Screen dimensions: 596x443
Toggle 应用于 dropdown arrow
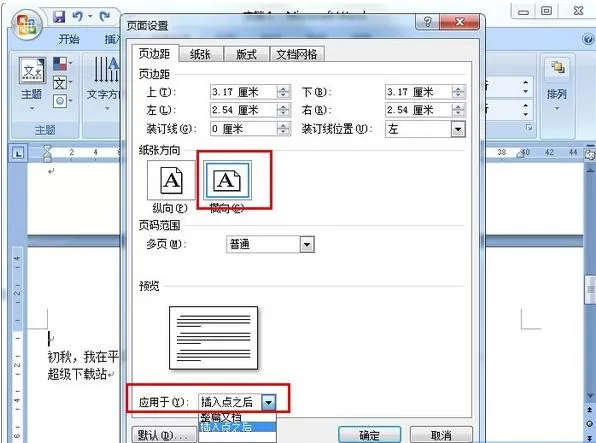(268, 402)
